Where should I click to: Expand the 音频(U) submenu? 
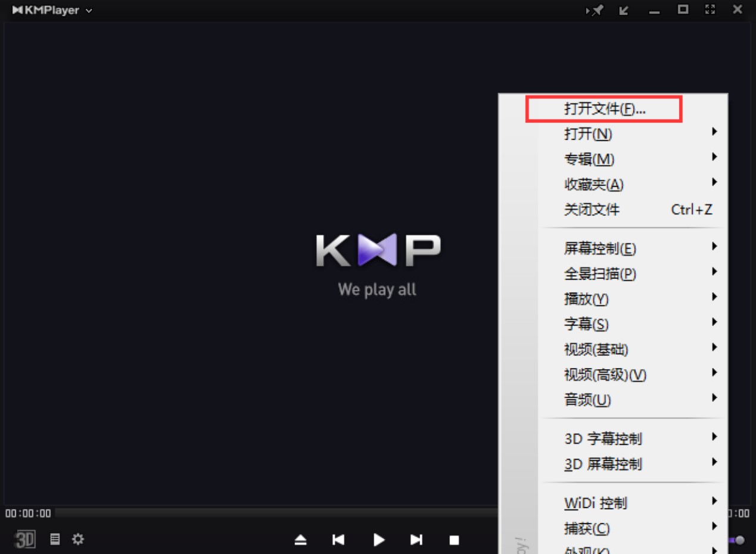(587, 400)
